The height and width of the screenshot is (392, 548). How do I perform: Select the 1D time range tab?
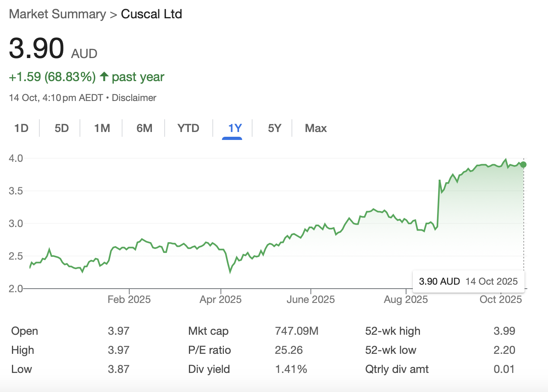pos(21,128)
